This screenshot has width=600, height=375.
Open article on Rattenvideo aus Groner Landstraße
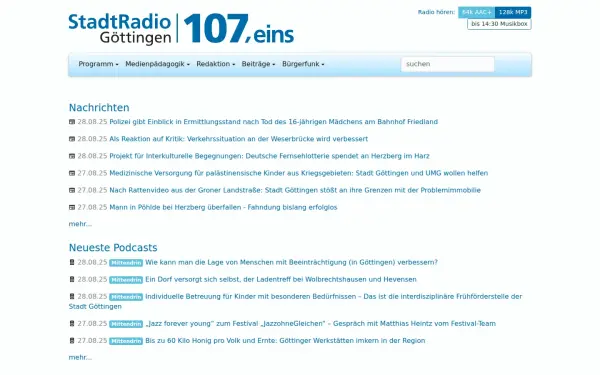295,191
